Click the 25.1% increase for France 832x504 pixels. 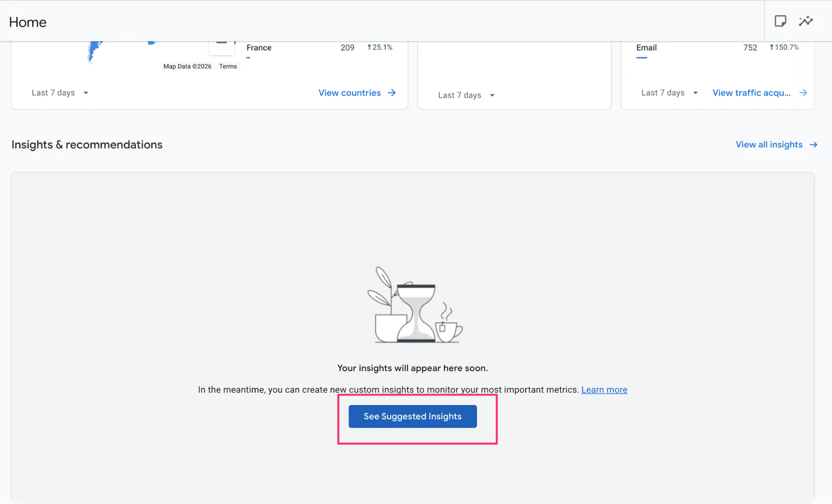click(x=380, y=47)
